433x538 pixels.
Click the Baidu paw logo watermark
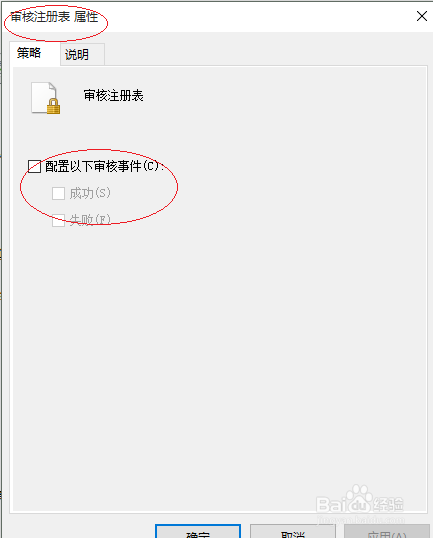coord(359,499)
